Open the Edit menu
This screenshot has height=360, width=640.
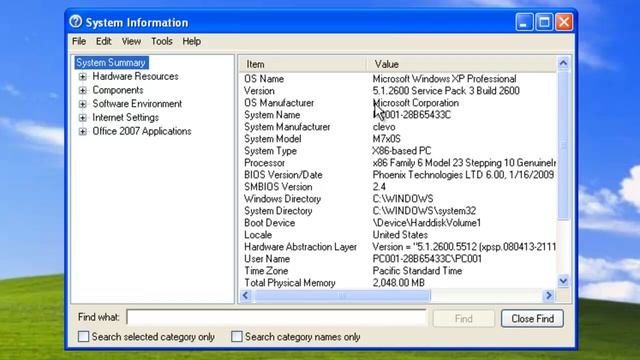coord(103,41)
